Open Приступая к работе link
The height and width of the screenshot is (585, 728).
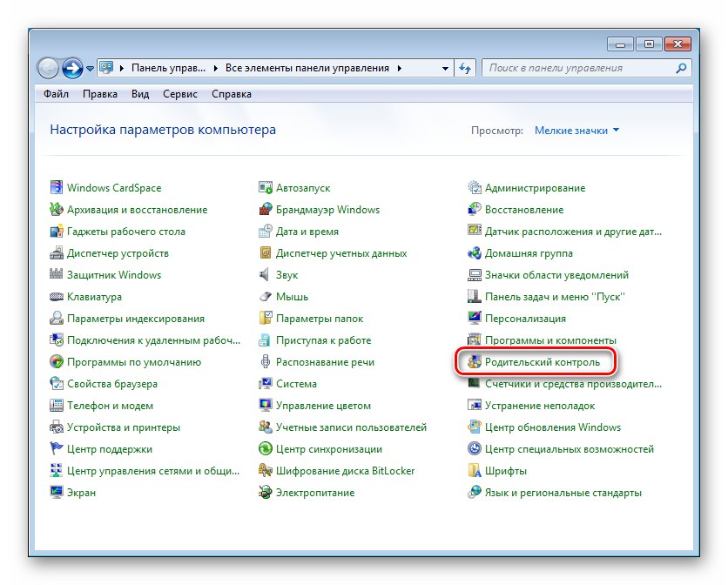coord(324,340)
